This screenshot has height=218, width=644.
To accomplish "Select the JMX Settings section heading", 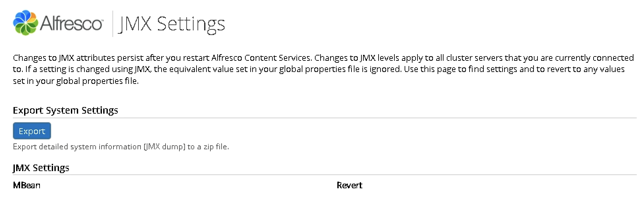I will point(41,168).
